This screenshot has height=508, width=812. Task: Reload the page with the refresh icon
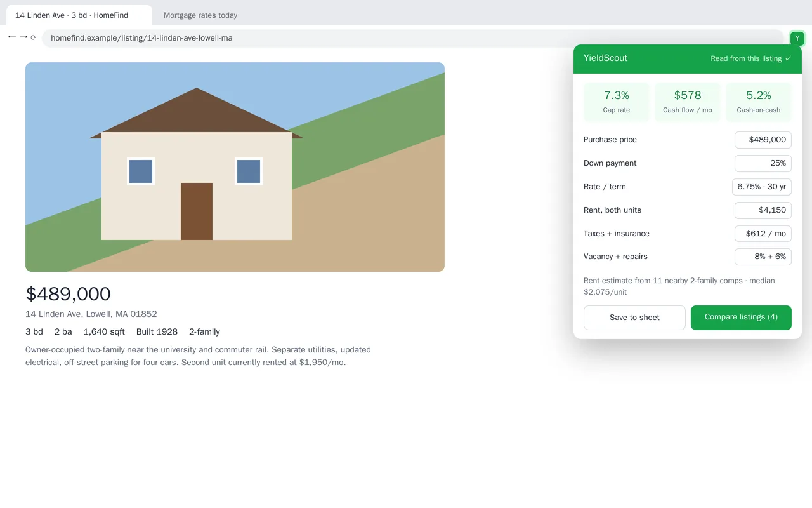pyautogui.click(x=33, y=38)
